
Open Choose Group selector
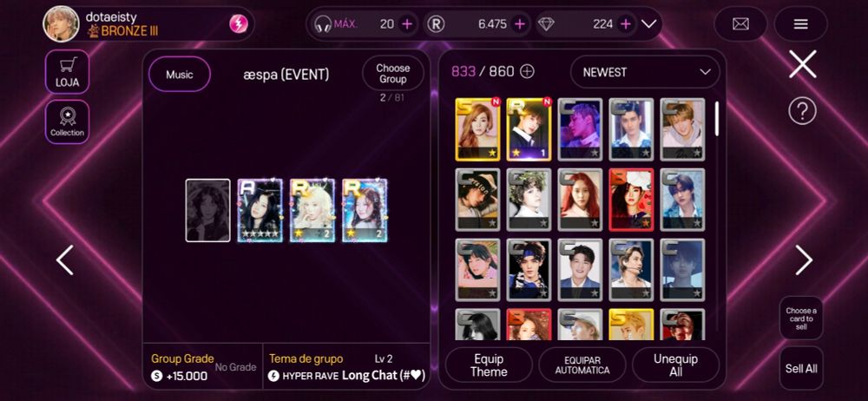[393, 74]
